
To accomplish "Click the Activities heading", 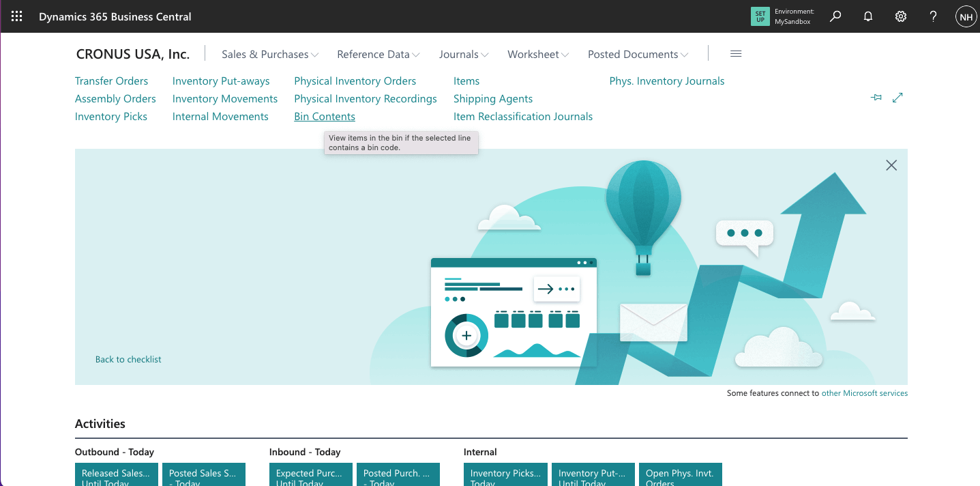I will [x=100, y=424].
